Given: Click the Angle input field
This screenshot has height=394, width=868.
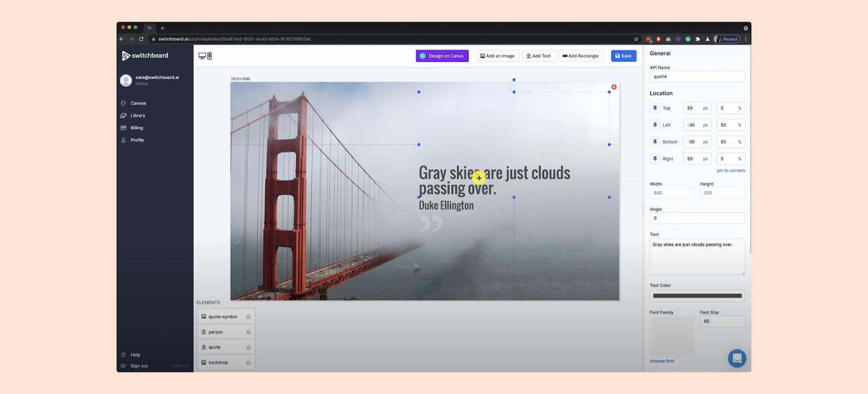Looking at the screenshot, I should 697,218.
